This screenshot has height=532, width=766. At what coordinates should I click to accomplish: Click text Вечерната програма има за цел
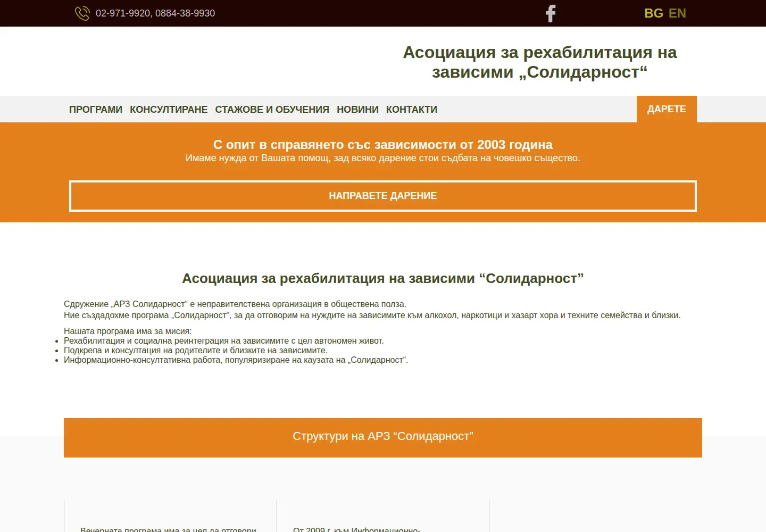[x=168, y=529]
